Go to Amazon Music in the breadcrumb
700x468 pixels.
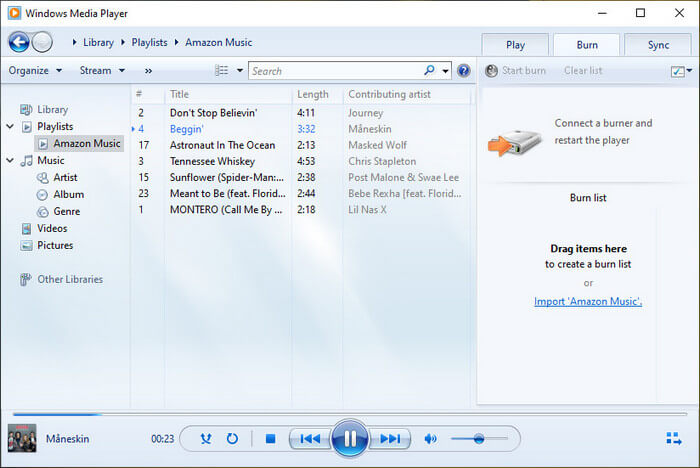218,42
